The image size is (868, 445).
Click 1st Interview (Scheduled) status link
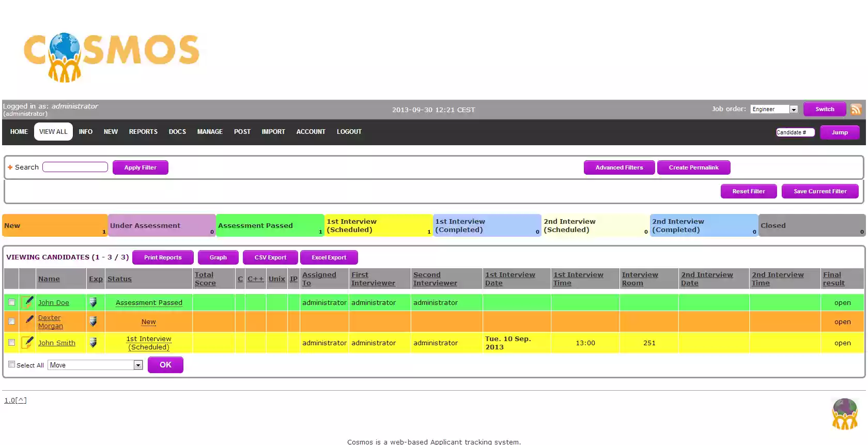coord(149,343)
